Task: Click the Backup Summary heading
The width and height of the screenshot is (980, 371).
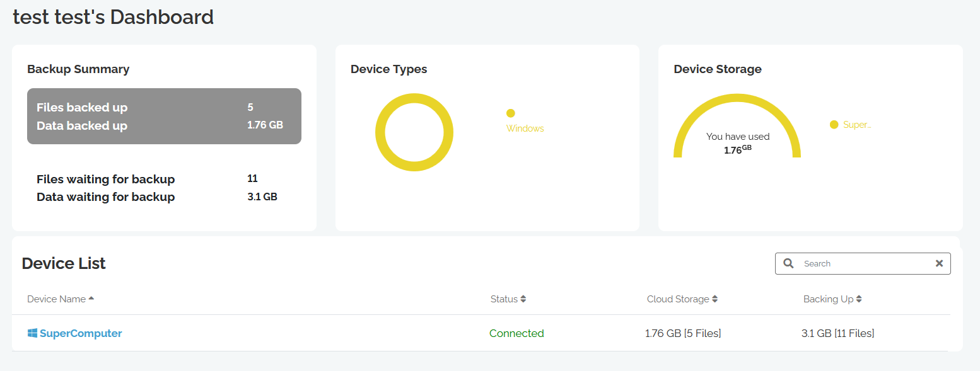Action: [78, 69]
